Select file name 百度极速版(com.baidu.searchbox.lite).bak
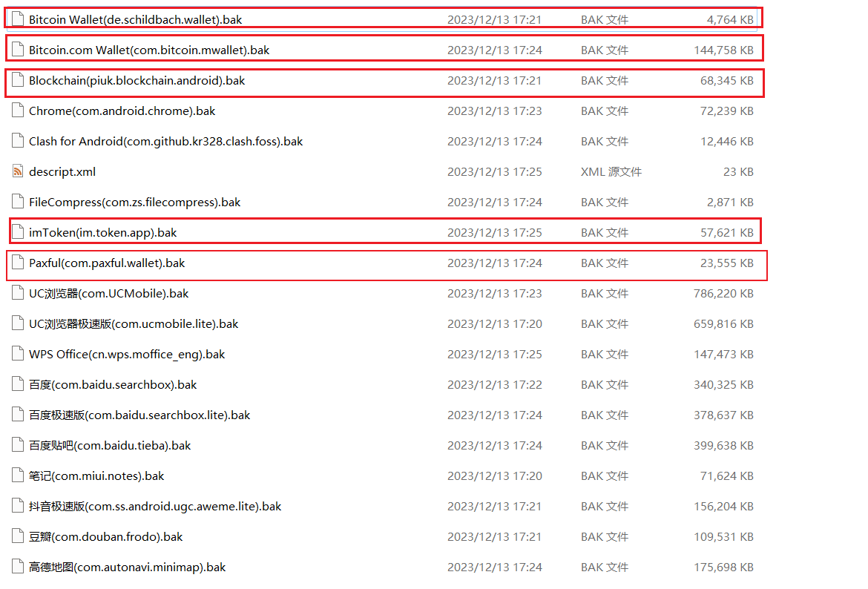 click(x=139, y=415)
